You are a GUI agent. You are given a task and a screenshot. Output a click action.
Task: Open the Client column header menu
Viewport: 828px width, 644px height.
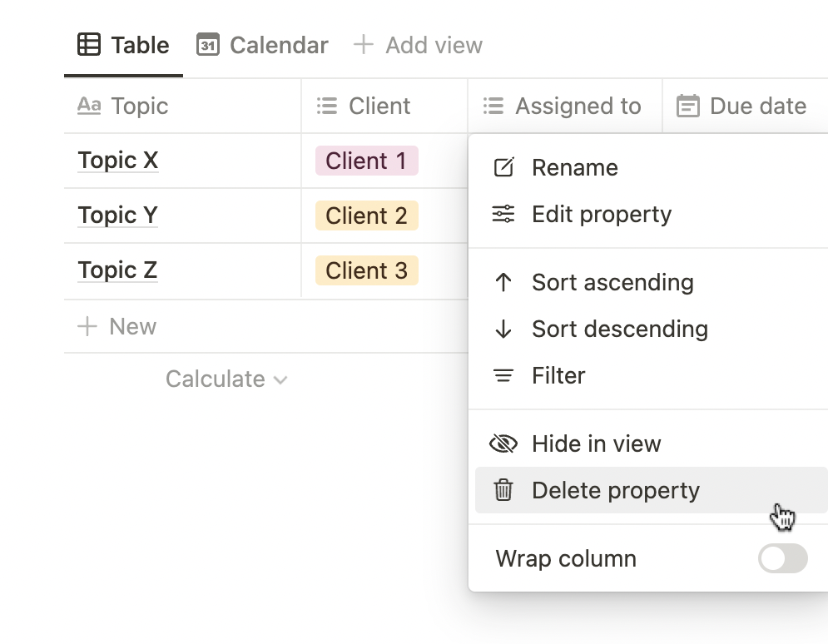(379, 107)
